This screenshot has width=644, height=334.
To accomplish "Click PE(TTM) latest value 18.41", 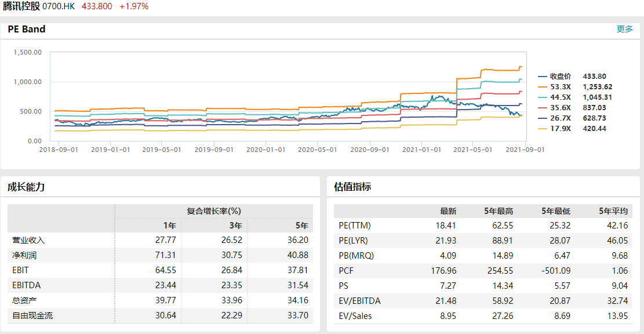I will (x=446, y=226).
